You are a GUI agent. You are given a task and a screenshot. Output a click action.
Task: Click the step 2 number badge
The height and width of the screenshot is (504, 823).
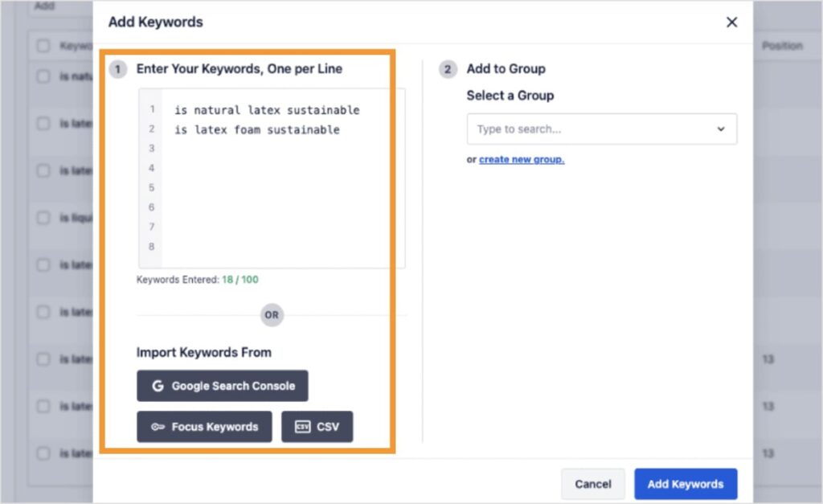tap(448, 69)
